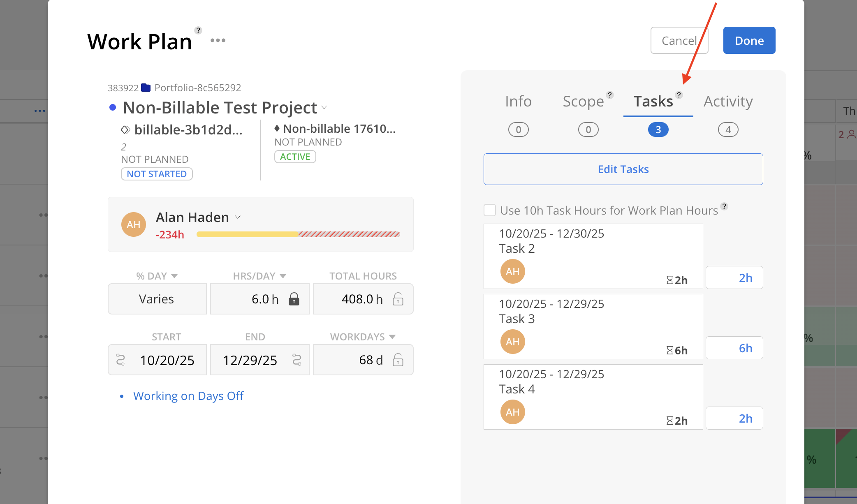857x504 pixels.
Task: Click the dependency icon in End date field
Action: tap(297, 360)
